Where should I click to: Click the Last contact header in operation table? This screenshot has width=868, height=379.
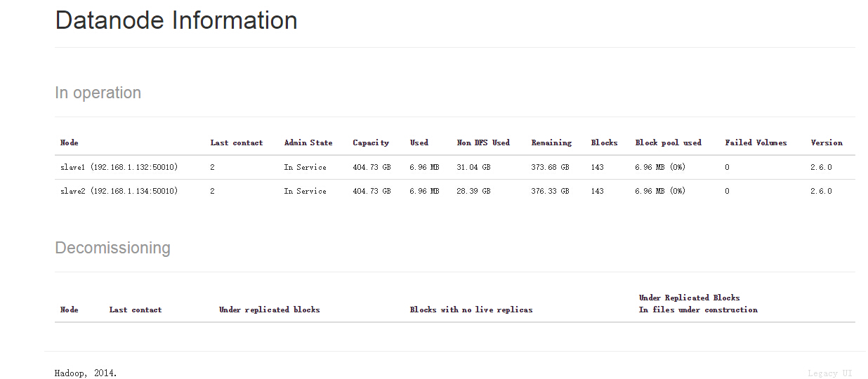click(237, 142)
